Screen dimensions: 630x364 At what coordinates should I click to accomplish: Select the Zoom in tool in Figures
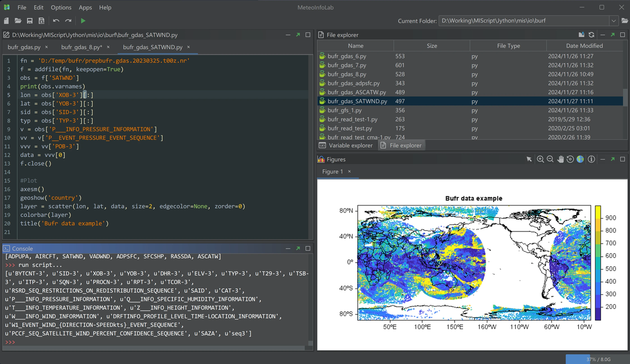[540, 159]
